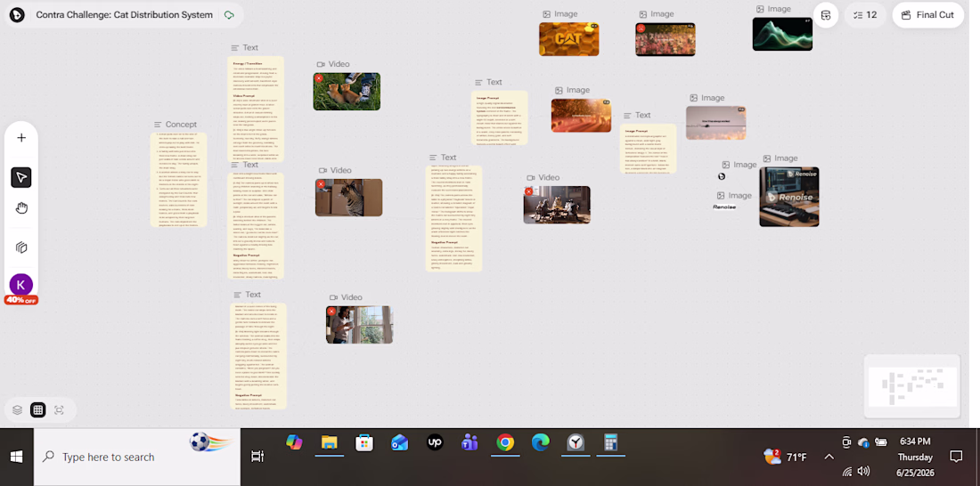Switch to Google Chrome in the taskbar
Viewport: 980px width, 486px height.
(505, 443)
